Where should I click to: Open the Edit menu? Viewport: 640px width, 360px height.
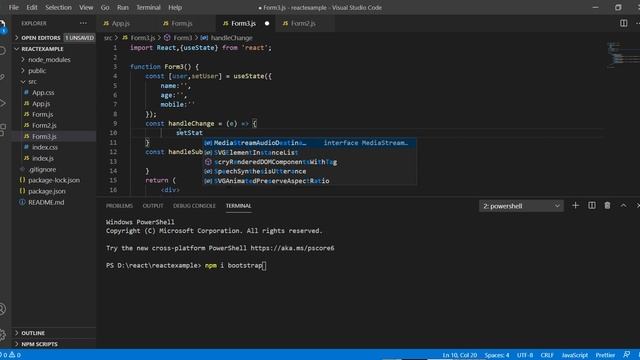(32, 7)
